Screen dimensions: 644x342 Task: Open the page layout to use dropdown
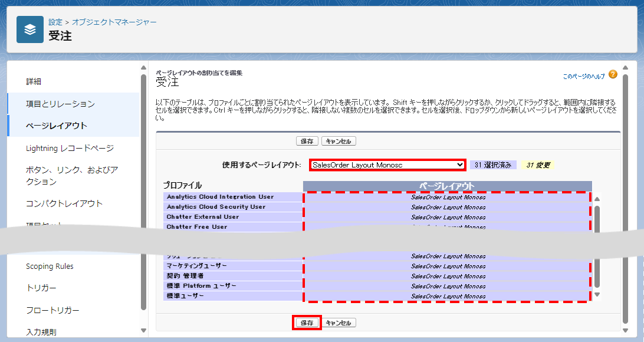[x=387, y=165]
